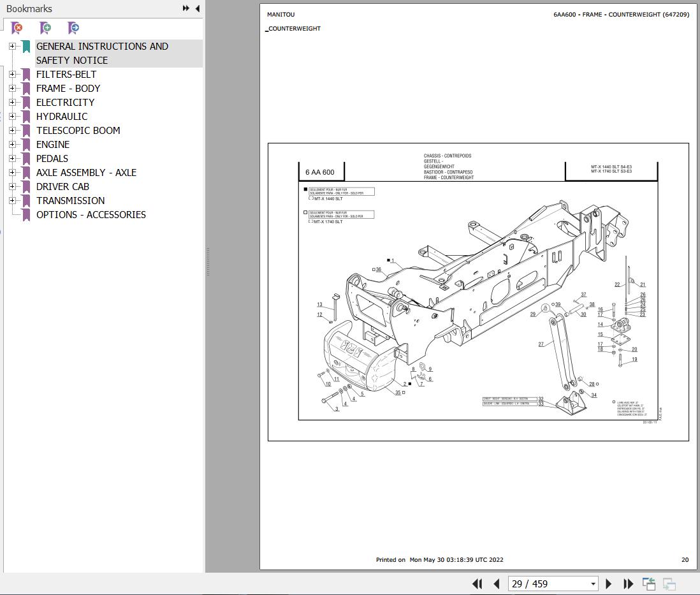
Task: Expand all bookmarks double-arrow icon
Action: (x=186, y=8)
